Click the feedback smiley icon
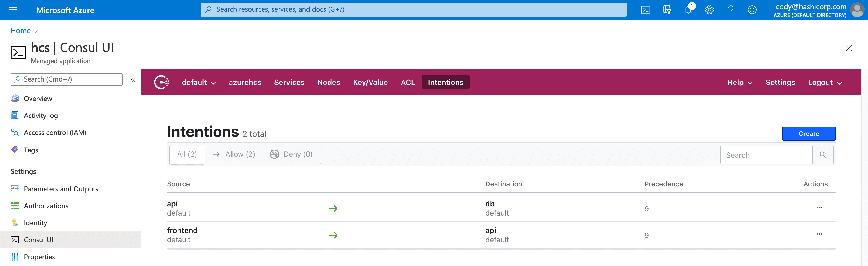The image size is (868, 266). (752, 10)
